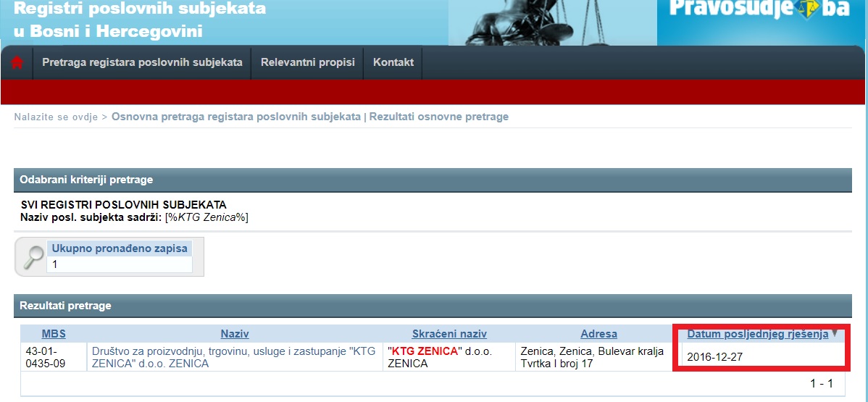The width and height of the screenshot is (868, 402).
Task: Click the red home icon
Action: [x=17, y=62]
